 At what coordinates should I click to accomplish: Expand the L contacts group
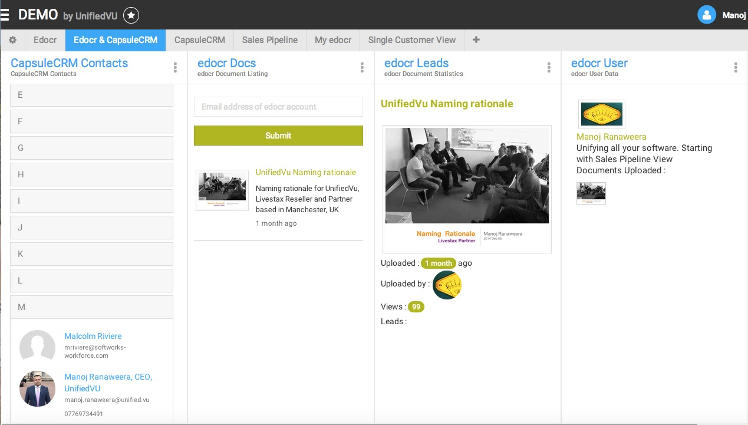point(92,280)
